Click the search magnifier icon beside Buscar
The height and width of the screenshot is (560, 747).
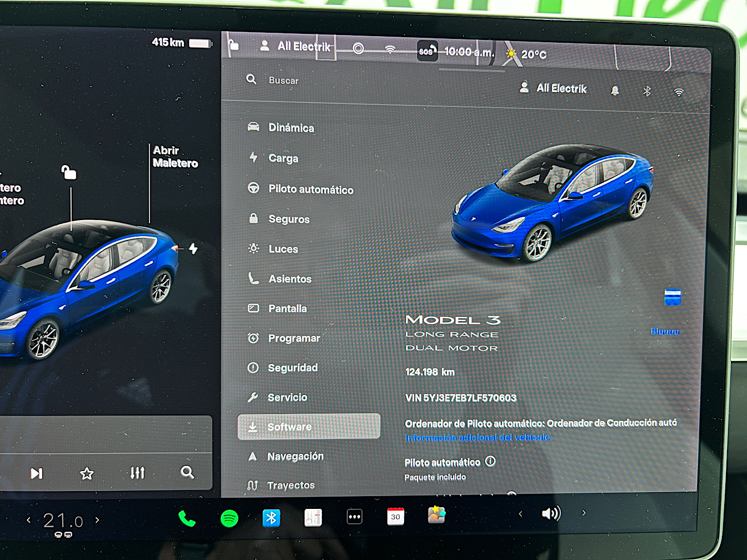(x=251, y=79)
